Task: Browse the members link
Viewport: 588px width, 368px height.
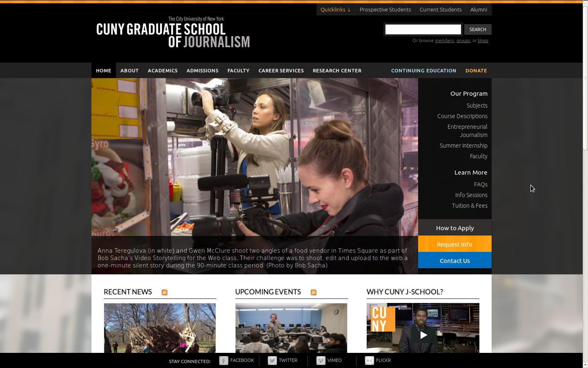Action: click(x=444, y=40)
